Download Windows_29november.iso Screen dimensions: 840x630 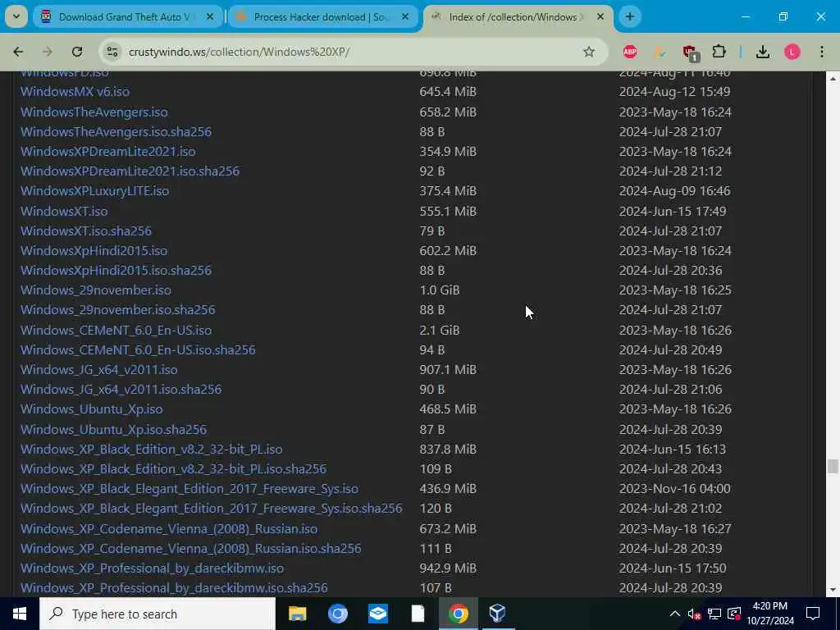coord(96,290)
